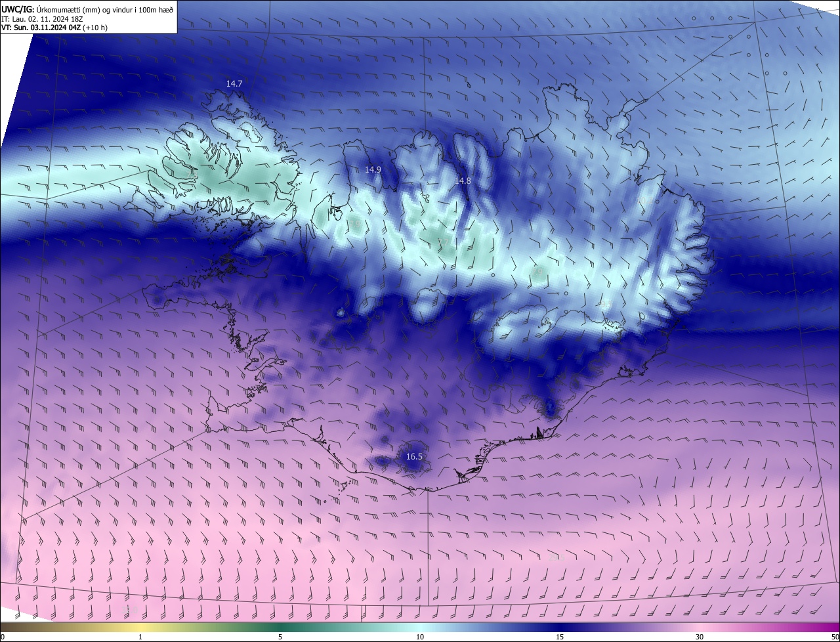Click the 15 tick label on the color scale
840x642 pixels.
[560, 637]
